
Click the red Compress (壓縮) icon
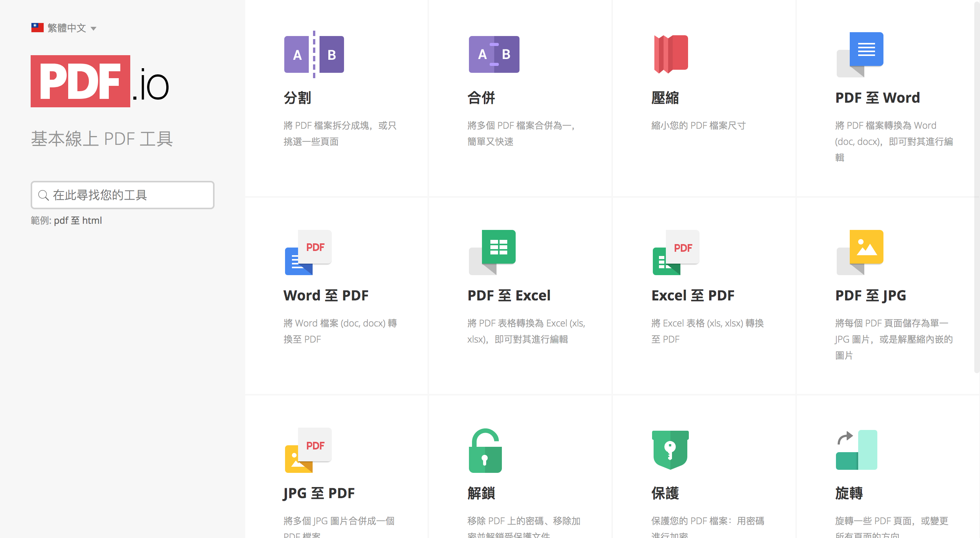click(671, 54)
